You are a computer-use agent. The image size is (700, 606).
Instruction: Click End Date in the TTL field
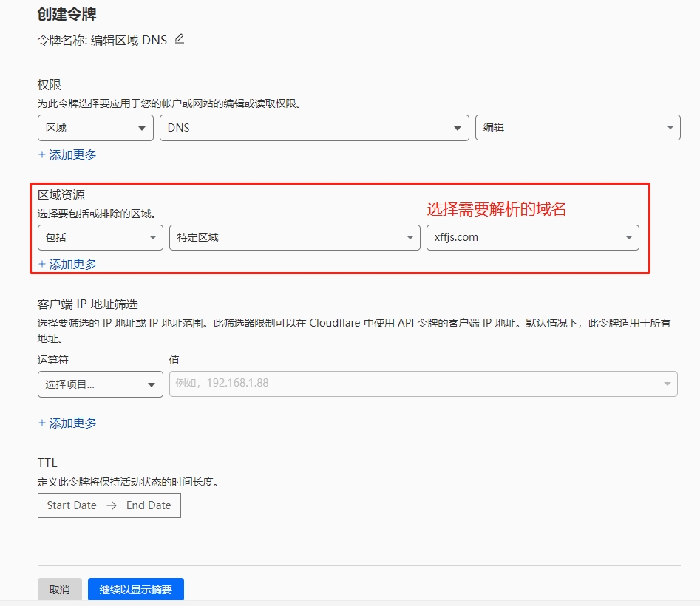pos(149,505)
